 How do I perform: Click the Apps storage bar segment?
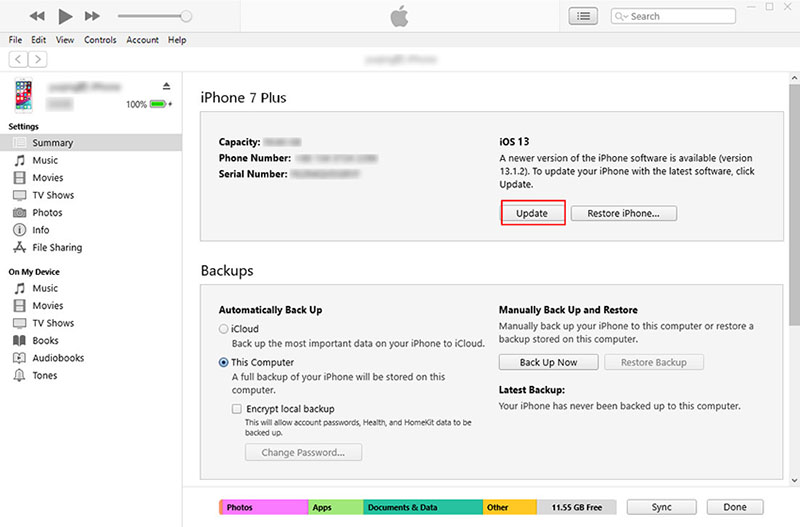click(x=336, y=507)
